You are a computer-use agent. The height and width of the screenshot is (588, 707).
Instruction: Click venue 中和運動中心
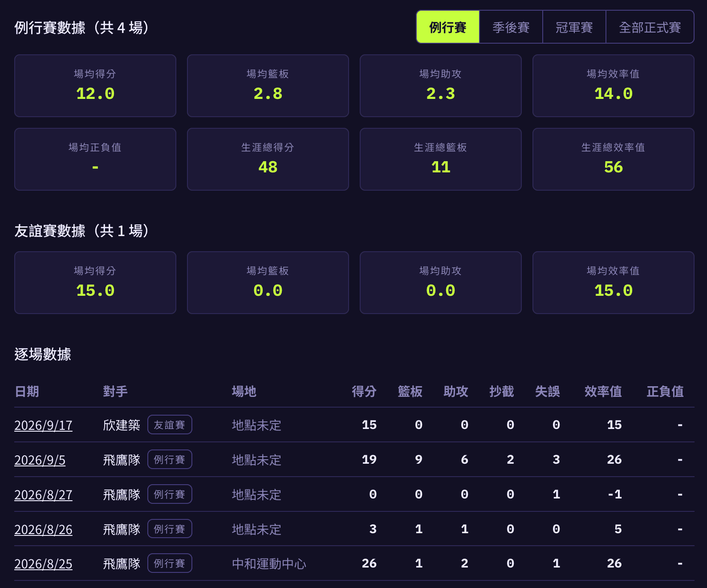269,564
